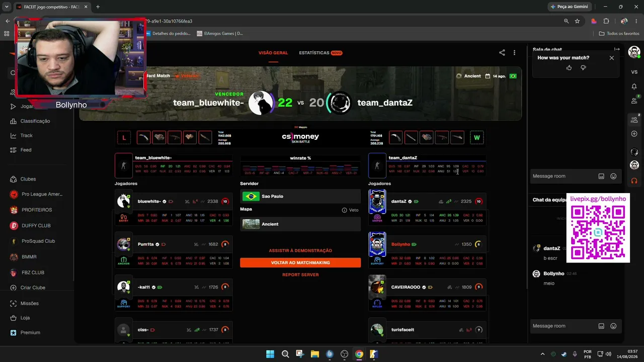Click the REPORT SERVER link
Viewport: 644px width, 362px height.
click(x=300, y=275)
